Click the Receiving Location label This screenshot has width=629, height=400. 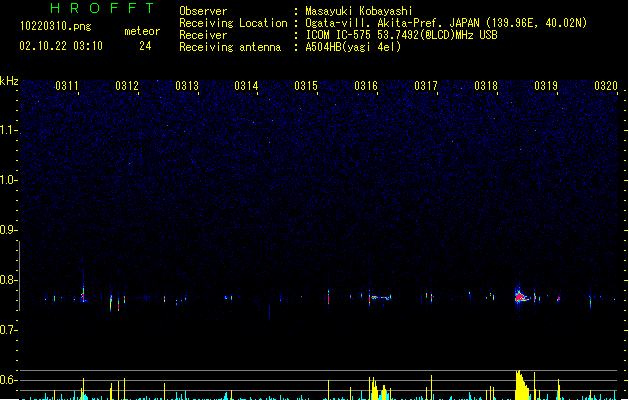point(233,23)
